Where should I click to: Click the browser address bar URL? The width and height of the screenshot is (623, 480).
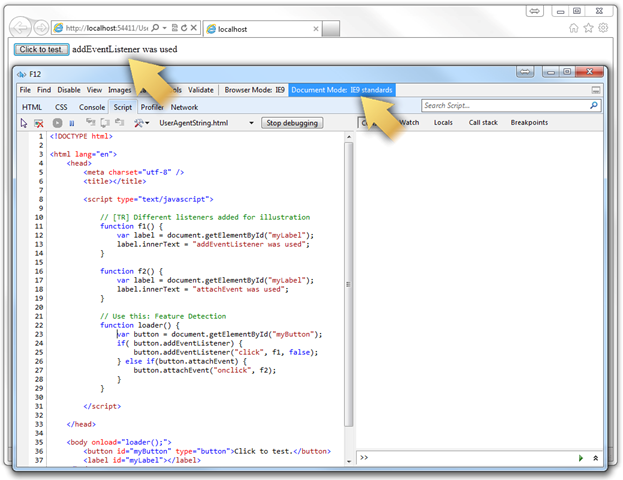point(107,28)
